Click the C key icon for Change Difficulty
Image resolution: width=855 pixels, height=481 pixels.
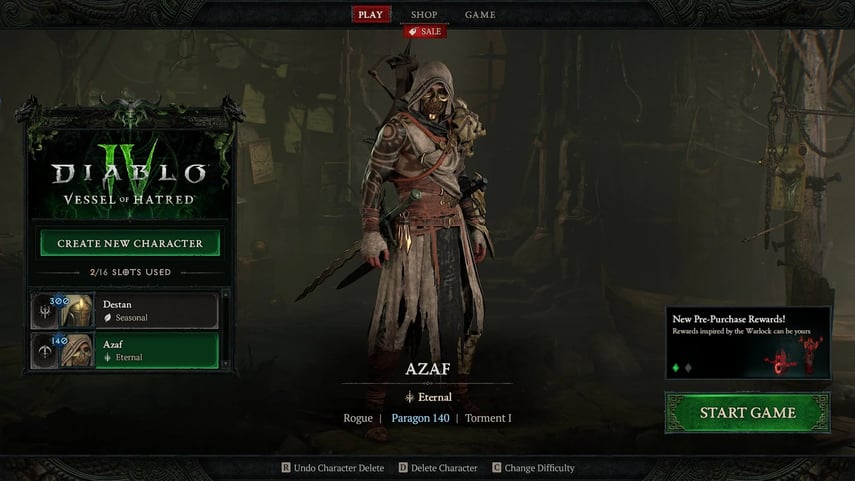pos(497,467)
